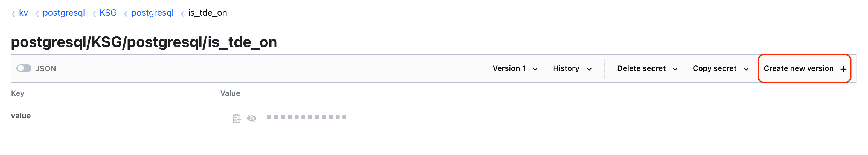
Task: Click the back chevron before kv breadcrumb
Action: coord(13,13)
